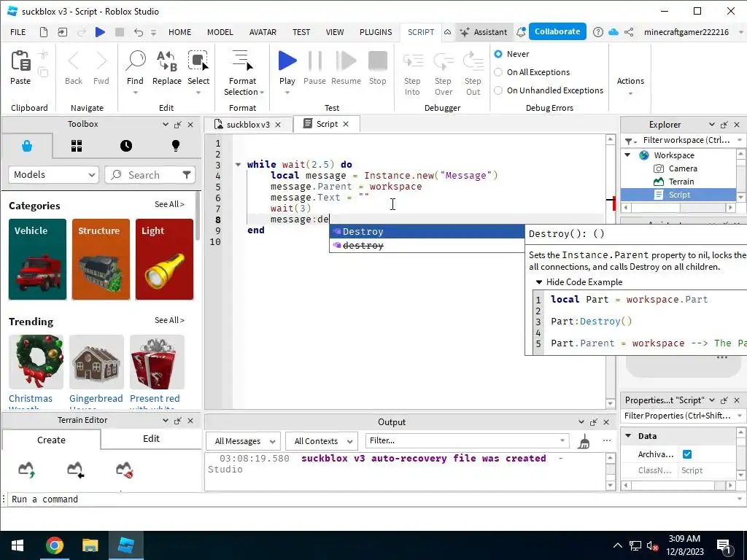Click See All next to Categories
The height and width of the screenshot is (560, 747).
(x=169, y=204)
